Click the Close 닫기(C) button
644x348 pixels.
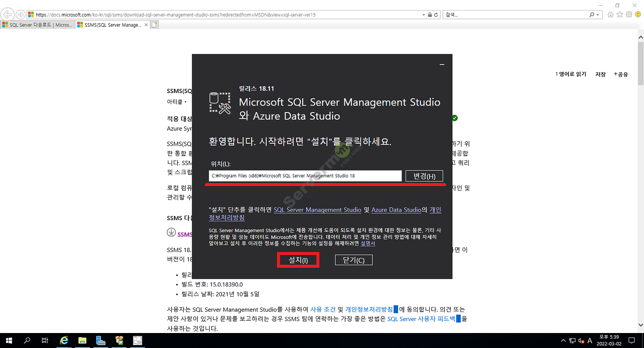(354, 260)
